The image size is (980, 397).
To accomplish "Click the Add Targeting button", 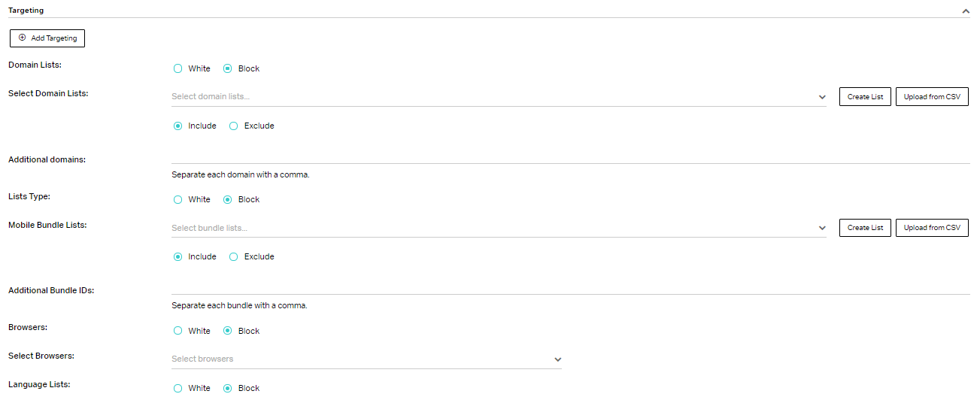I will click(47, 38).
